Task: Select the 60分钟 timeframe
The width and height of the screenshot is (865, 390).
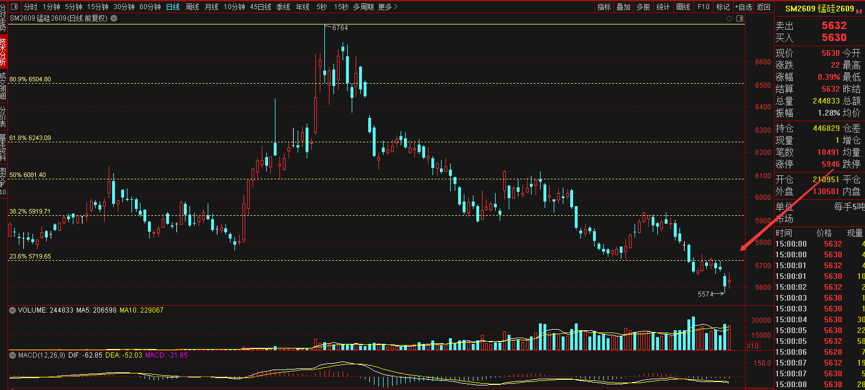Action: click(150, 7)
